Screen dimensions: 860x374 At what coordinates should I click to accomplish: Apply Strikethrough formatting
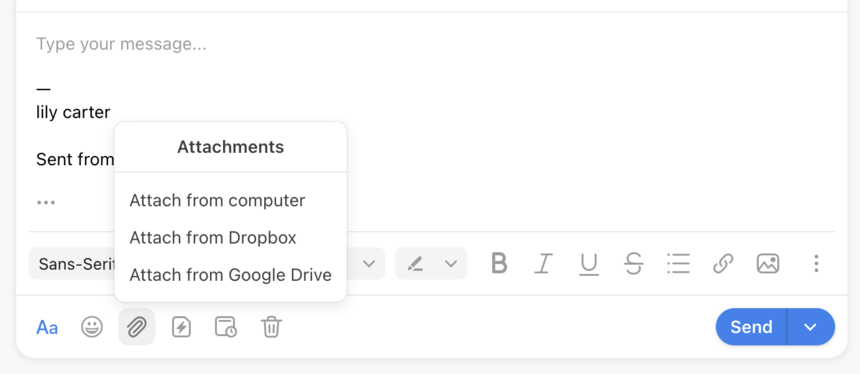633,264
